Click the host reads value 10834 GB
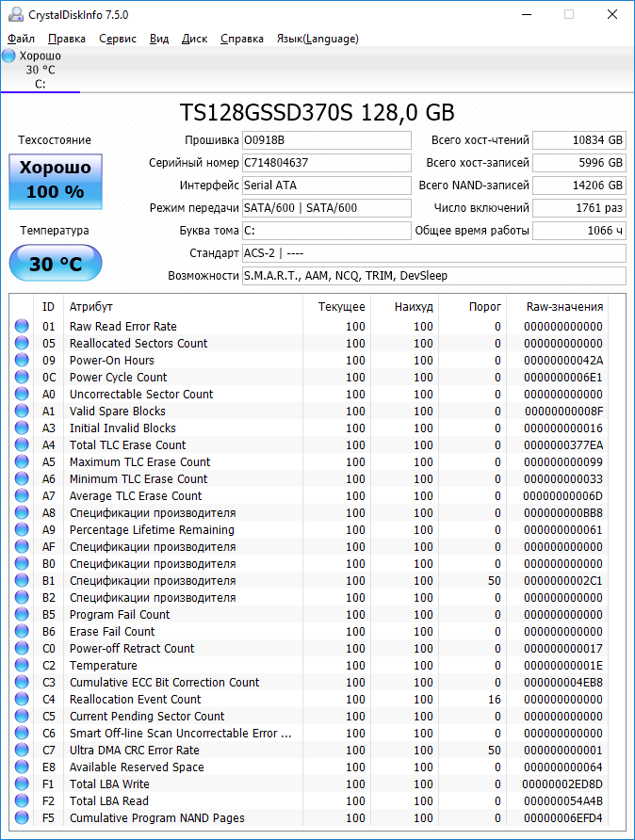Viewport: 635px width, 840px height. pos(579,140)
